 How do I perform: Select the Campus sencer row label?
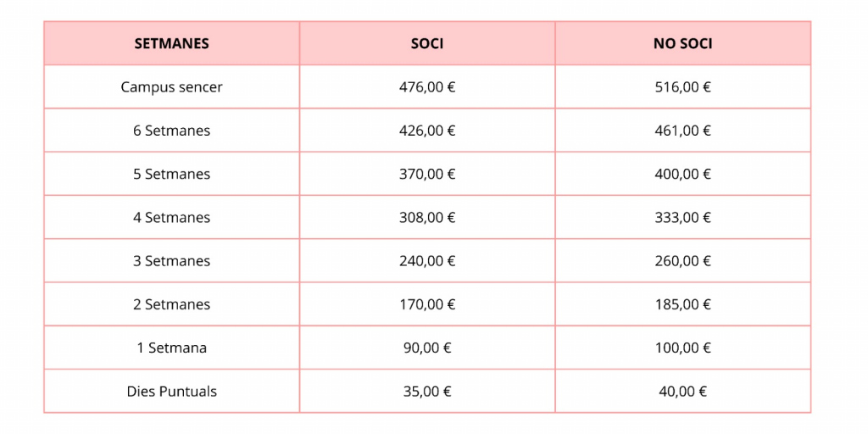pos(171,87)
